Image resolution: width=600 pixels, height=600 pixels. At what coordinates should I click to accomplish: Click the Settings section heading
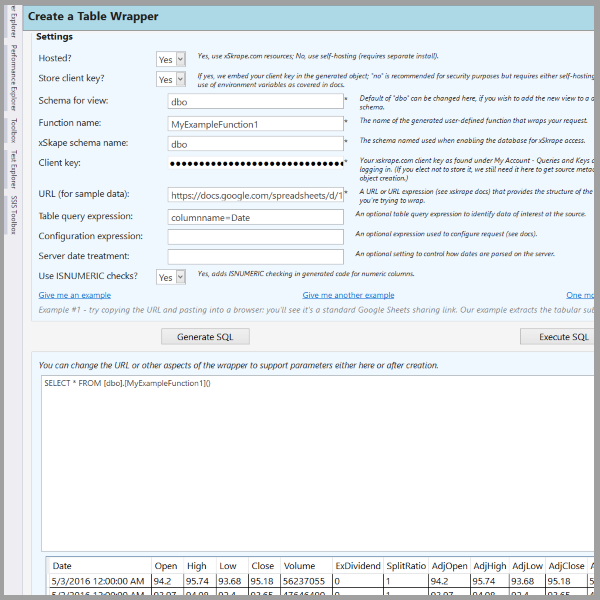[54, 37]
